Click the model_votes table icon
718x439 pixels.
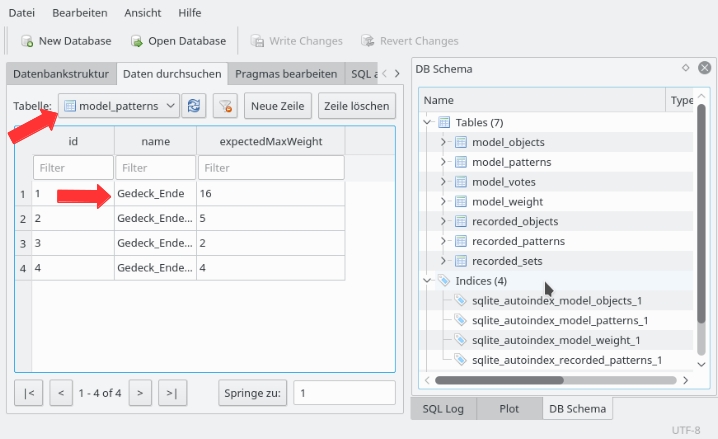(461, 182)
